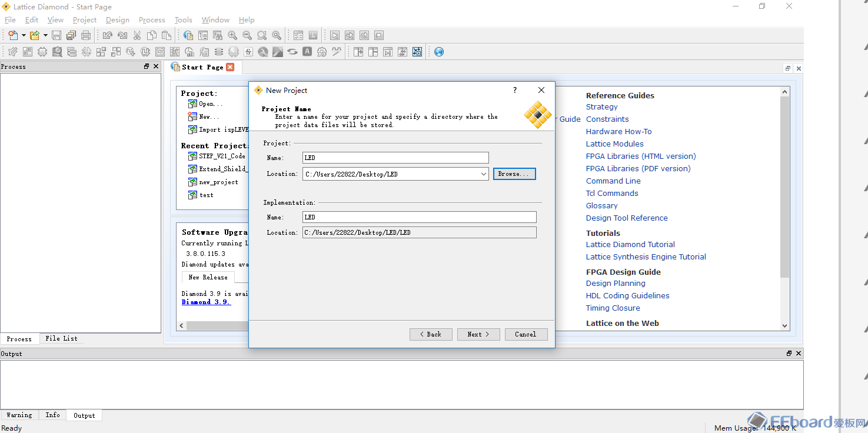Click the New file toolbar icon
This screenshot has width=868, height=433.
(x=13, y=35)
